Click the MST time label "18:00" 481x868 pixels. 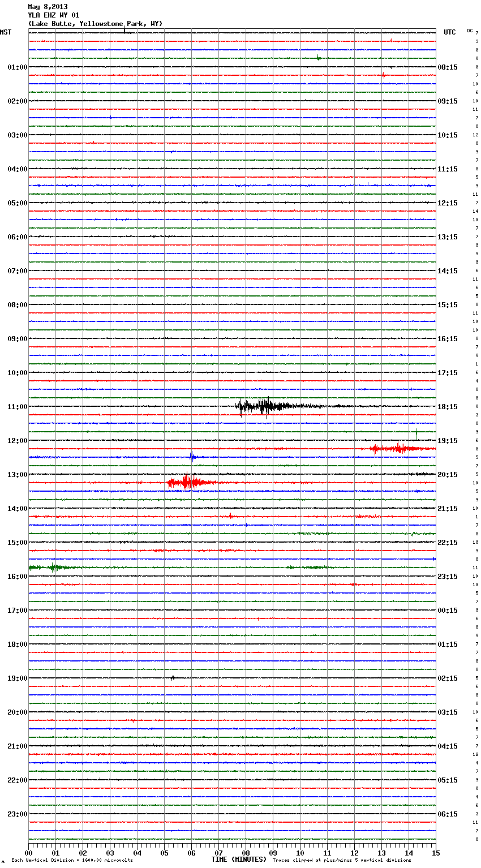pyautogui.click(x=18, y=644)
